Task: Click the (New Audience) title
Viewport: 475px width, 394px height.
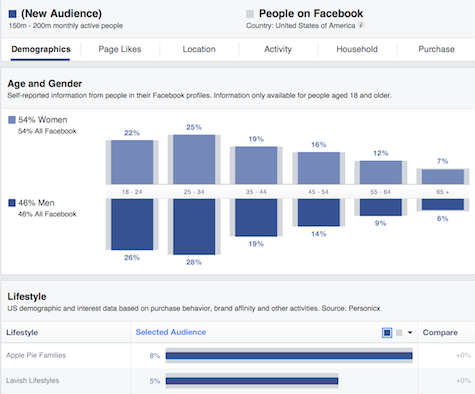Action: click(x=61, y=14)
